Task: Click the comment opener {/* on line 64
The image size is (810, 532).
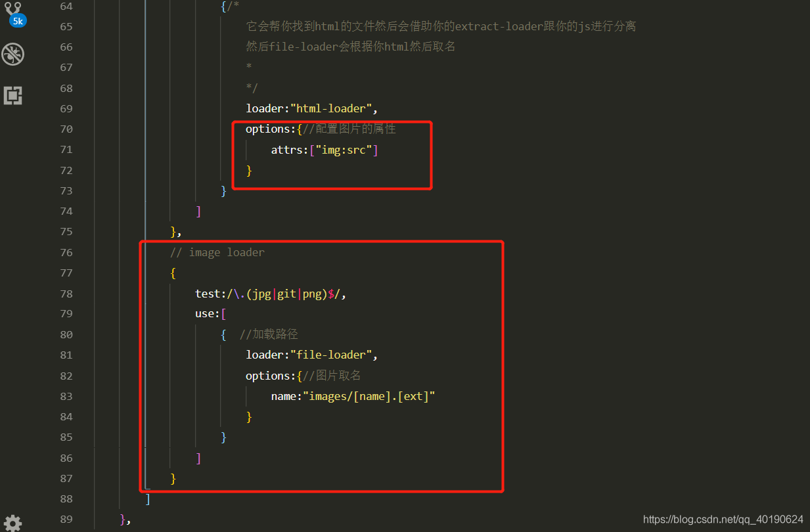Action: (x=230, y=6)
